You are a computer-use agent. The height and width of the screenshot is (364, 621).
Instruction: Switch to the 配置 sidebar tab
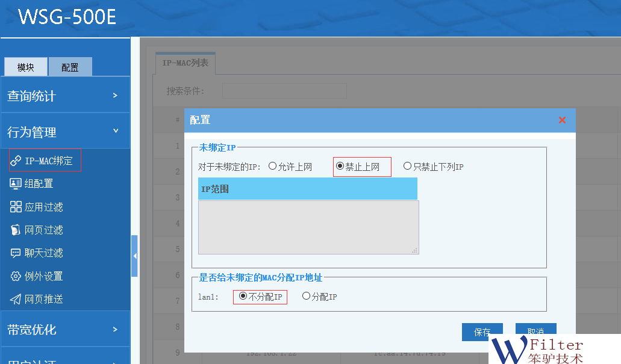coord(70,67)
